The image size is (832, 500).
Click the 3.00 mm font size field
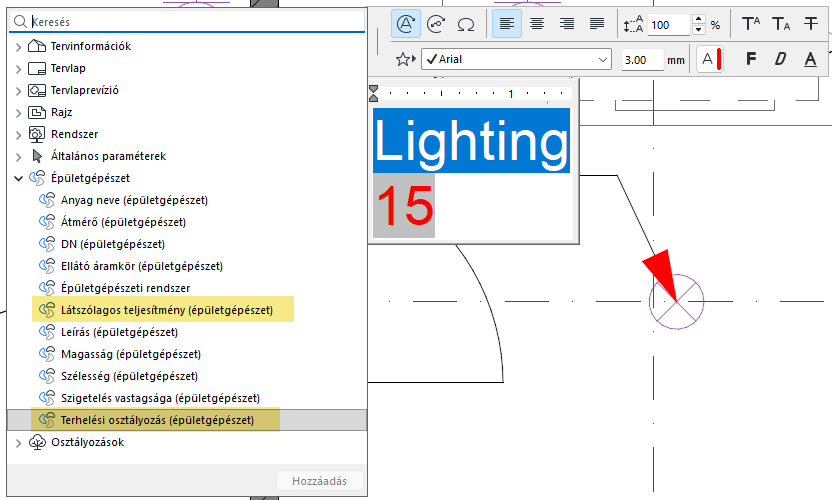click(643, 60)
